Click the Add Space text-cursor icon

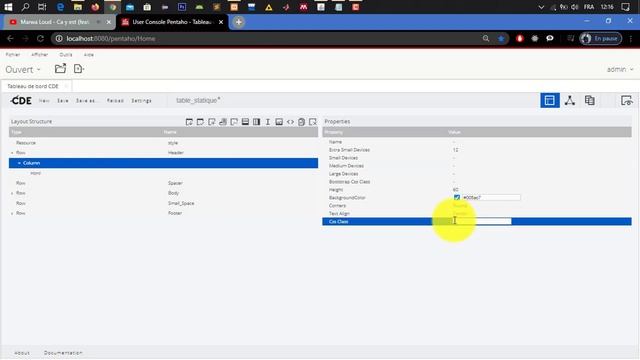coord(268,122)
